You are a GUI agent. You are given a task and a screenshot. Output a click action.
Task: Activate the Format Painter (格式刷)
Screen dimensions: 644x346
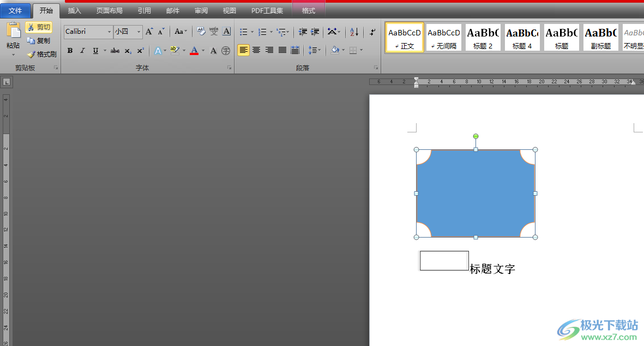[41, 54]
